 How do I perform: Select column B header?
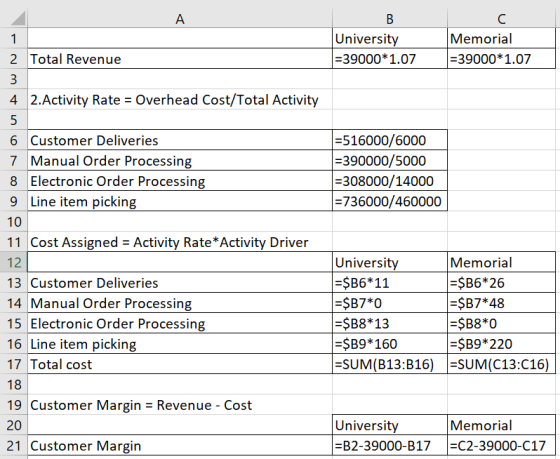pos(390,19)
